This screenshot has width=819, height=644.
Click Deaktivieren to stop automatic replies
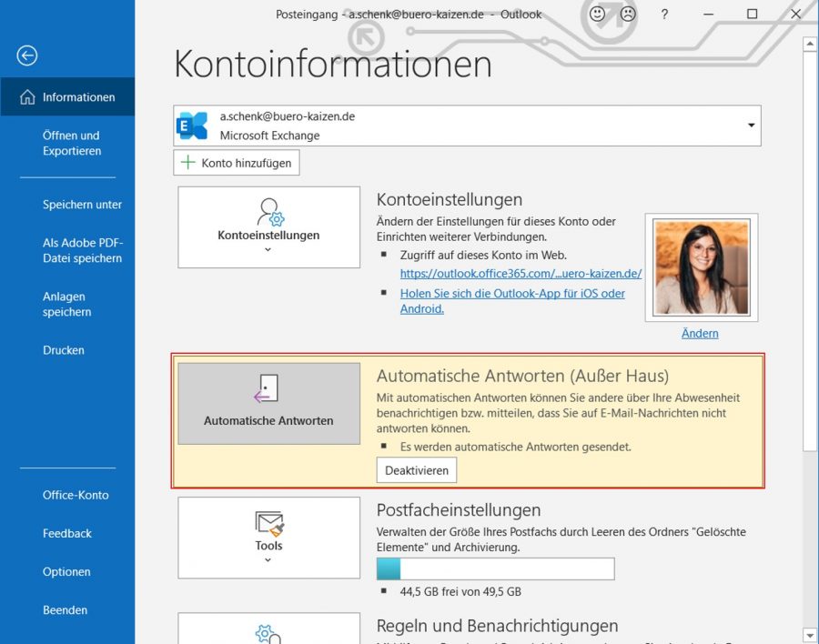[x=416, y=470]
